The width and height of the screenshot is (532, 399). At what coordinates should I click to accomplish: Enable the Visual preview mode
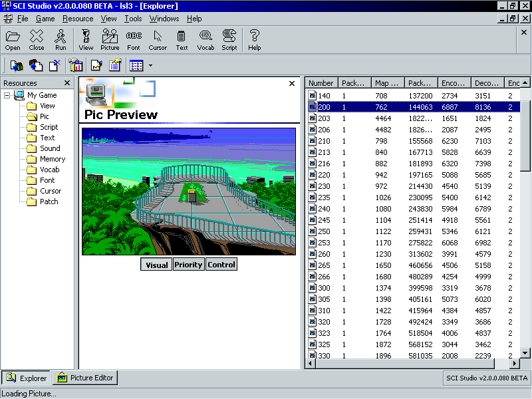click(156, 265)
